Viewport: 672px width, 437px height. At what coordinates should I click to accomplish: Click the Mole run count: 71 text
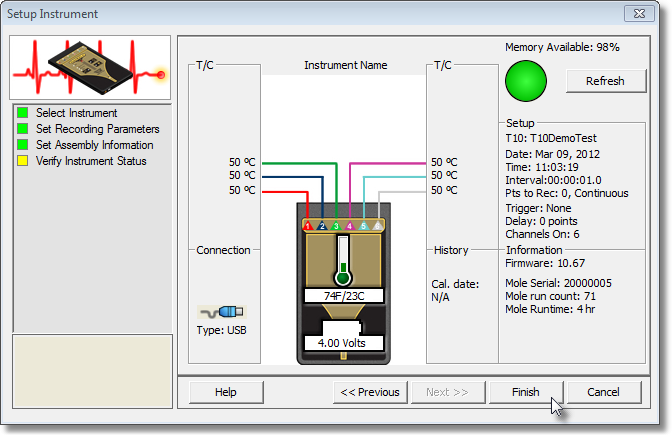550,296
